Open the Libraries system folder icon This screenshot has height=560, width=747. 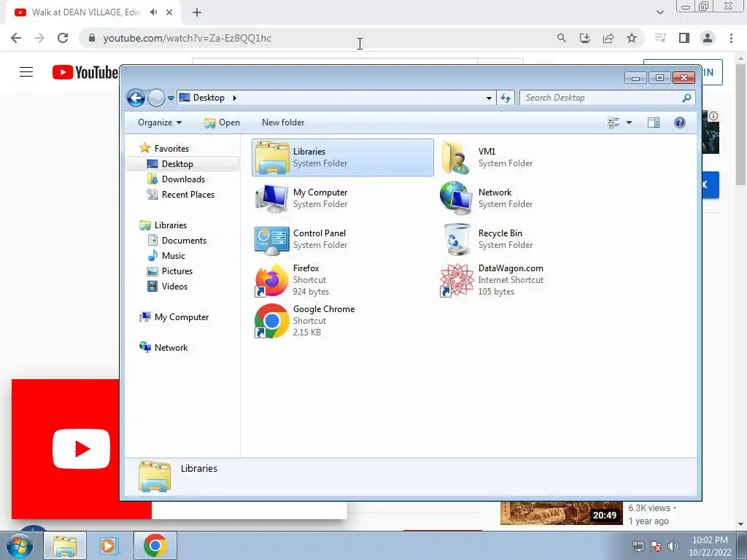[x=271, y=157]
